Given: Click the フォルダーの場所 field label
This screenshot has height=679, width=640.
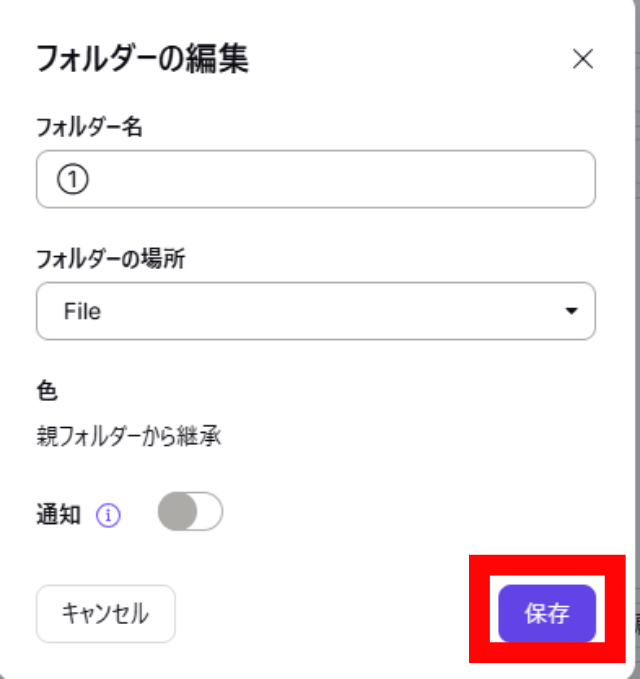Looking at the screenshot, I should pyautogui.click(x=111, y=259).
